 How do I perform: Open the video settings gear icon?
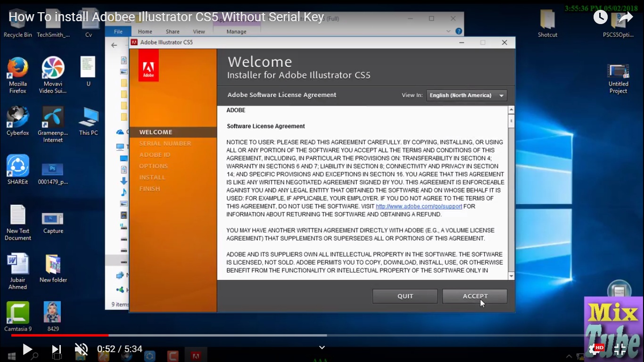(x=595, y=349)
